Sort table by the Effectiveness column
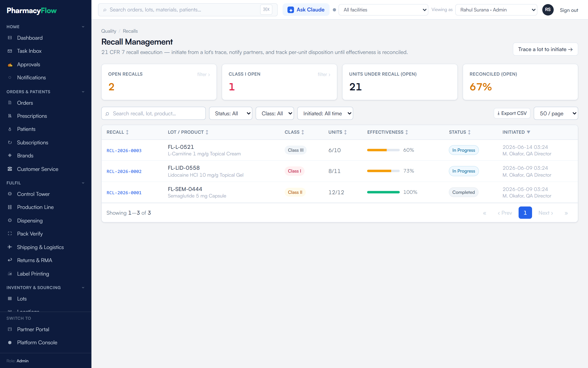The height and width of the screenshot is (368, 588). [x=388, y=132]
